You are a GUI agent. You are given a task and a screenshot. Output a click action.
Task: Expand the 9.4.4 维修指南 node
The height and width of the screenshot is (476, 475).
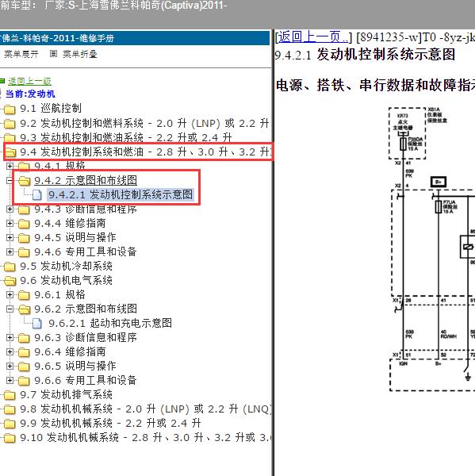click(x=10, y=223)
